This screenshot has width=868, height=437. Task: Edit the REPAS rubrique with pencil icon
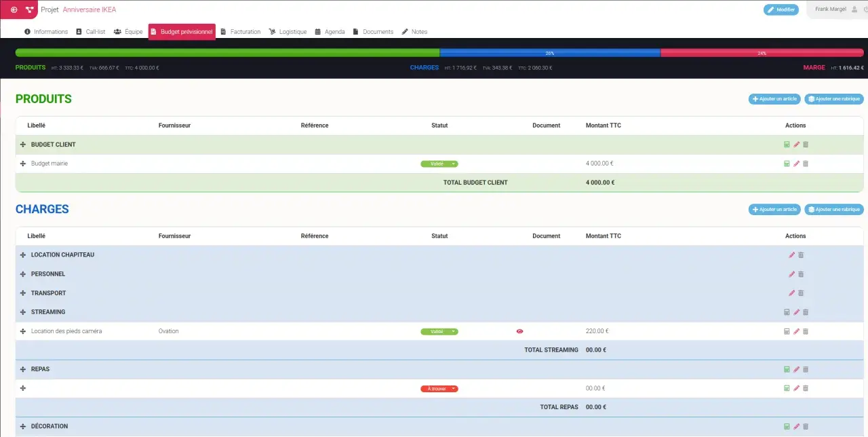(796, 370)
